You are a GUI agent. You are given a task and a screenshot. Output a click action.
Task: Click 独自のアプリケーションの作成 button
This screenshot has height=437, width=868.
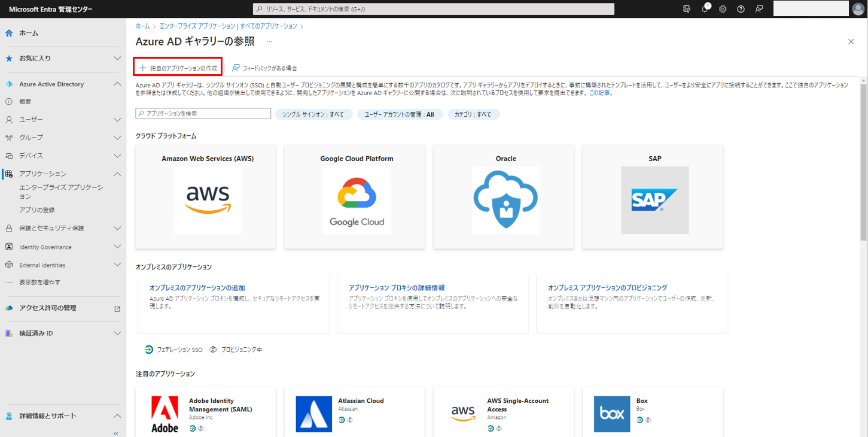click(x=178, y=68)
